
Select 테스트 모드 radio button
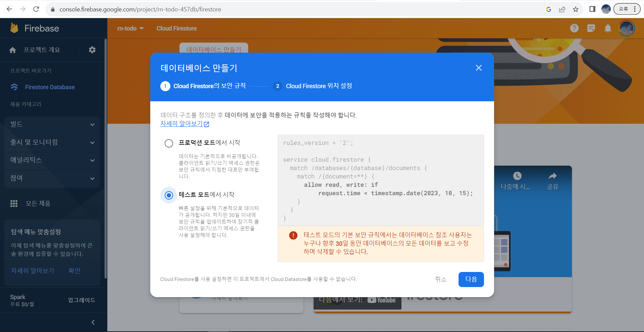pos(169,195)
